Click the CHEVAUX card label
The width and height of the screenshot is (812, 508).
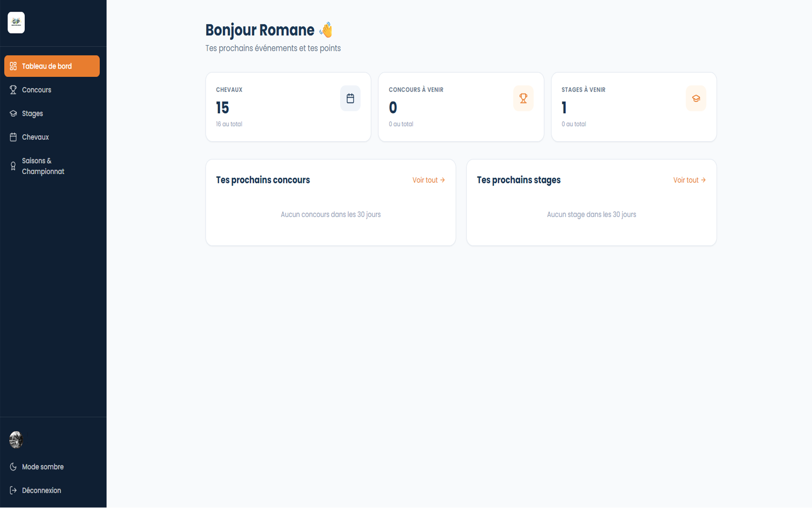(229, 90)
